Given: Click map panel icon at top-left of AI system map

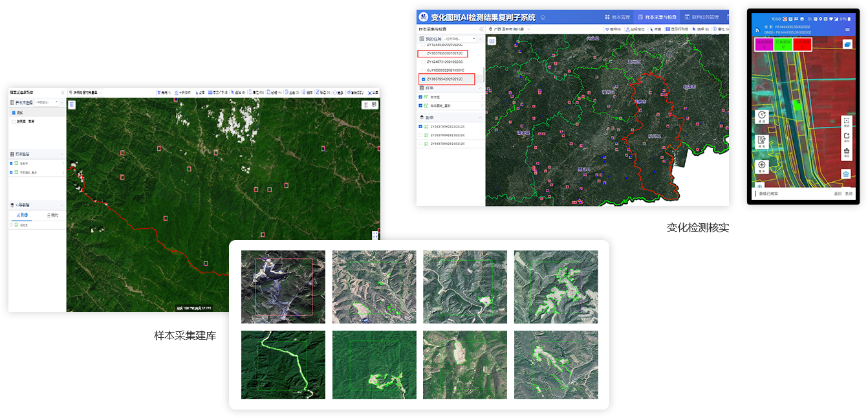Looking at the screenshot, I should [492, 41].
